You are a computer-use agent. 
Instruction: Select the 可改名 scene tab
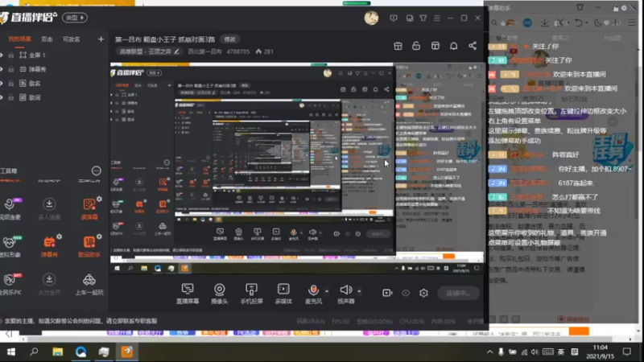pos(72,39)
